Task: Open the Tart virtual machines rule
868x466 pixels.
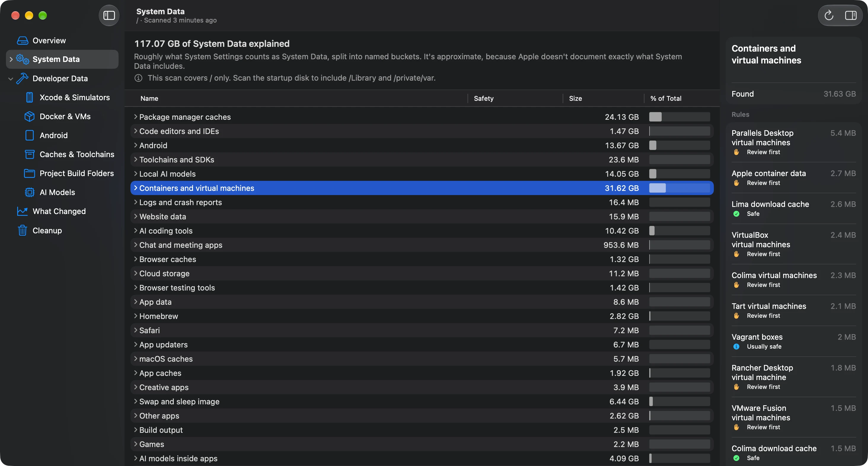Action: click(x=794, y=310)
